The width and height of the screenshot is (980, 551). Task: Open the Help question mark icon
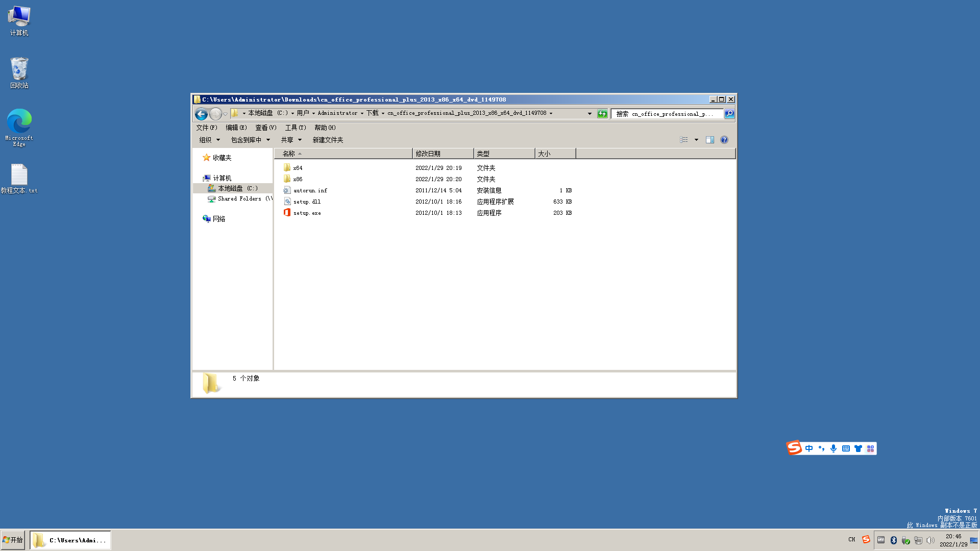(x=724, y=140)
